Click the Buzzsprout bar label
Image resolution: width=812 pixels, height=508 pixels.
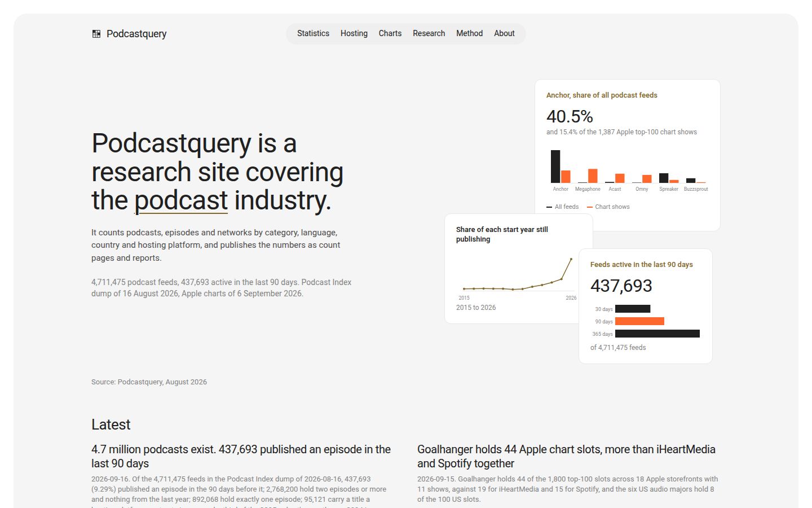(696, 189)
